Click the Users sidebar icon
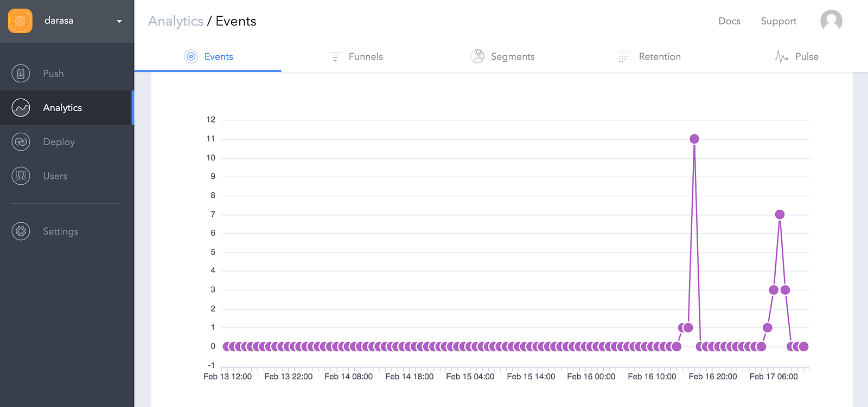868x407 pixels. (21, 176)
